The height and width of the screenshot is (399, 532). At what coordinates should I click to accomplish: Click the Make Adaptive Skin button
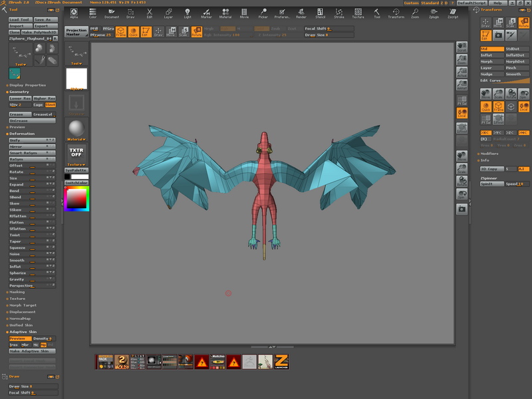pos(32,351)
